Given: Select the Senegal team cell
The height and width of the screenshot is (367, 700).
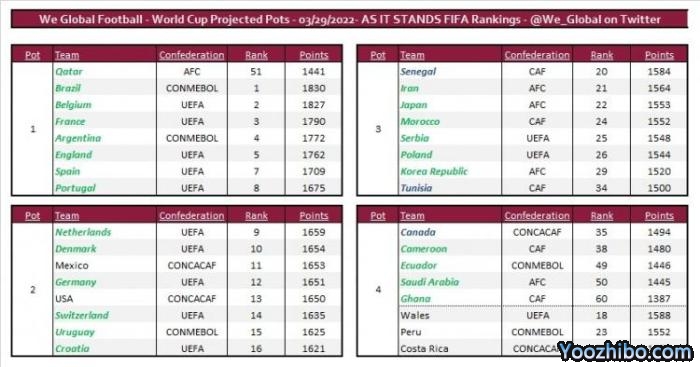Looking at the screenshot, I should coord(450,71).
